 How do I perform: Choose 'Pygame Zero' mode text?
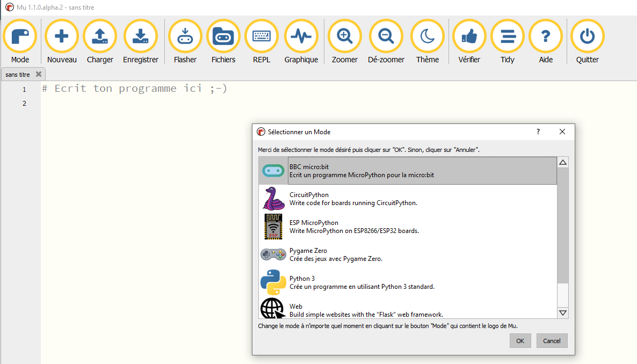pos(308,251)
